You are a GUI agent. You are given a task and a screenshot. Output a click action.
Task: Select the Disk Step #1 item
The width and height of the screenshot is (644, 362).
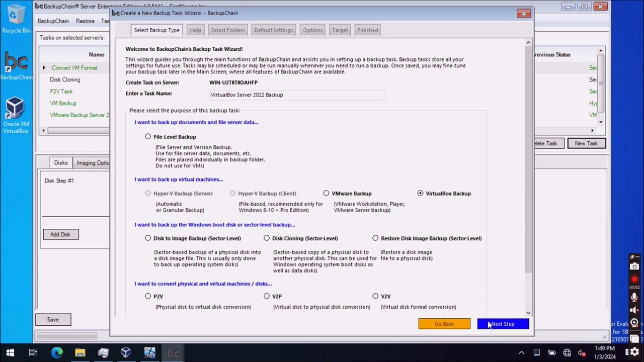click(x=59, y=180)
